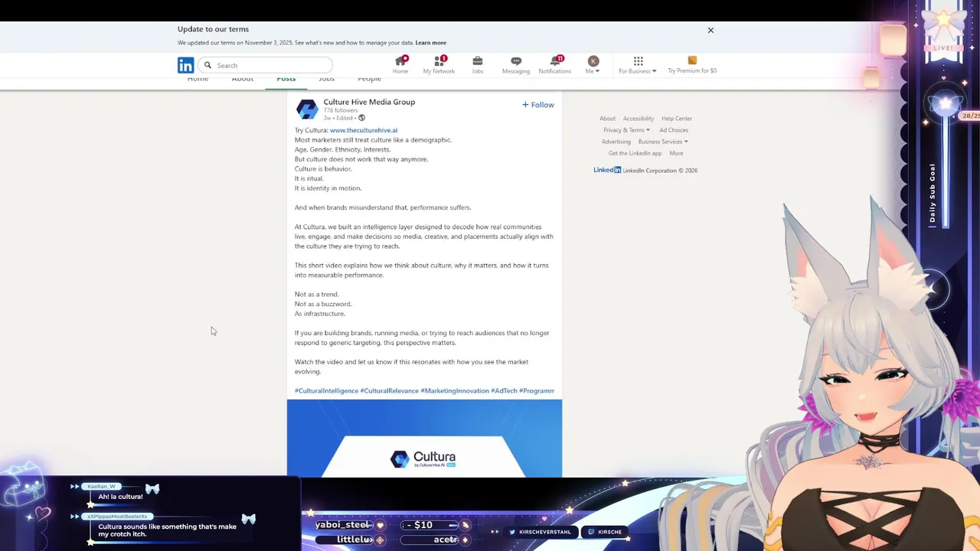Click Culture Hive Media Group logo avatar
Viewport: 980px width, 551px height.
click(x=307, y=109)
